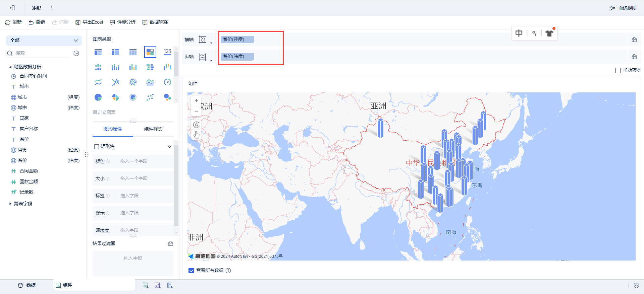Select the pie chart type icon
644x294 pixels.
(x=98, y=97)
